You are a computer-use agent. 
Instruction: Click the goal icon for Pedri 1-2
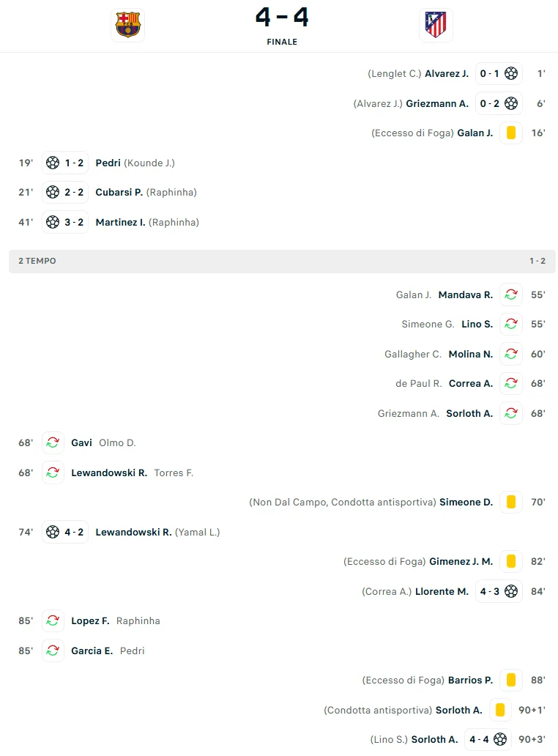pos(53,163)
